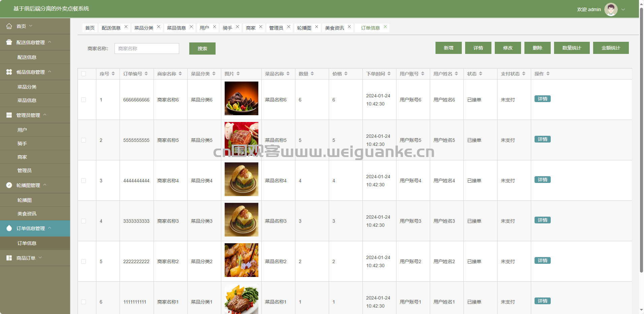Click the gift icon beside 配送信息管理
Viewport: 644px width, 314px height.
pyautogui.click(x=9, y=42)
